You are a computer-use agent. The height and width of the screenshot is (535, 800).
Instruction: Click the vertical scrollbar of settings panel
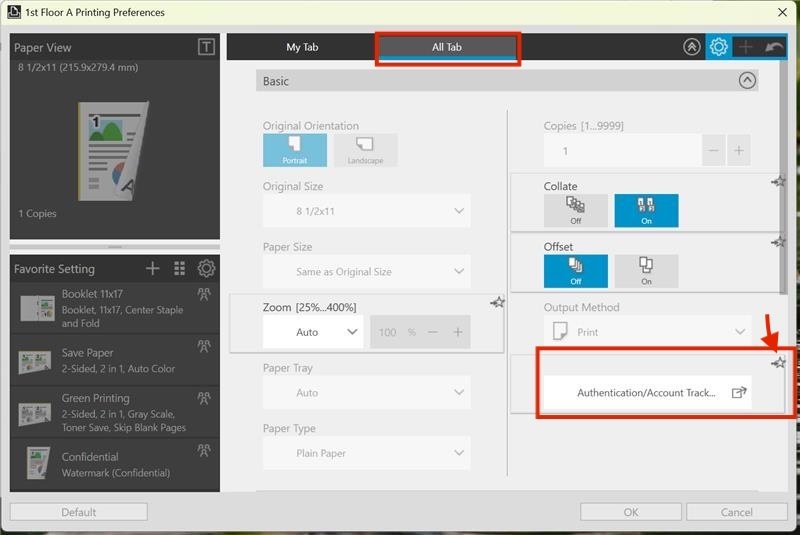click(x=783, y=176)
